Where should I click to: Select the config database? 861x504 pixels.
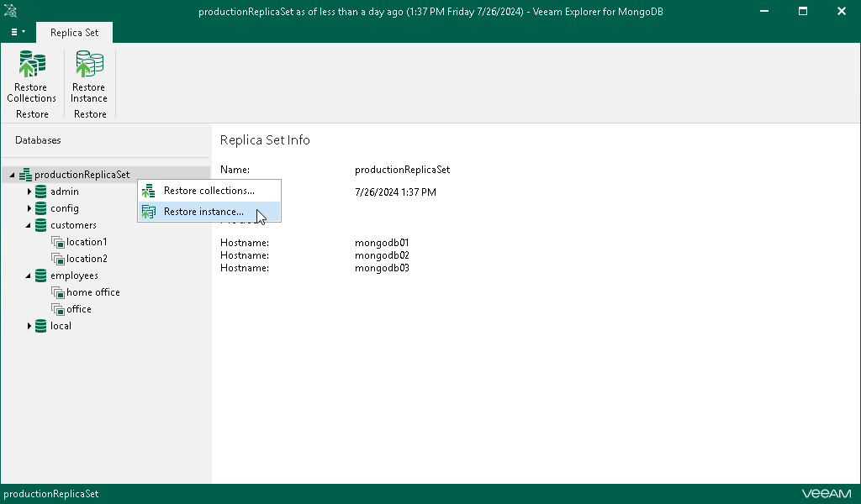(64, 208)
